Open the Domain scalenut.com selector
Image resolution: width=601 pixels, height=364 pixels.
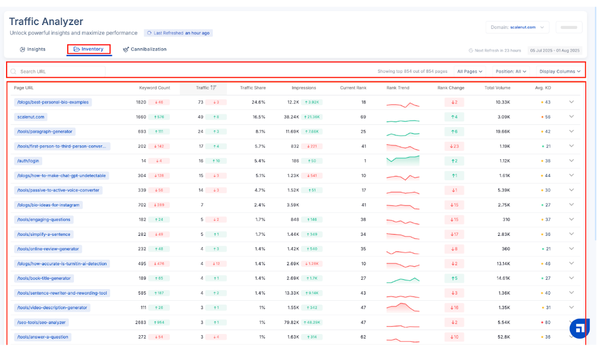point(517,27)
